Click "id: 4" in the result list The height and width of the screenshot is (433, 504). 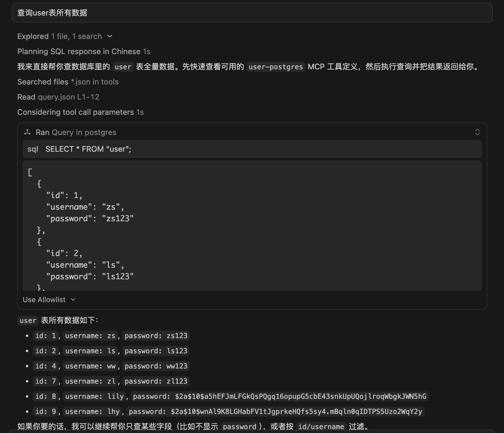click(x=46, y=366)
